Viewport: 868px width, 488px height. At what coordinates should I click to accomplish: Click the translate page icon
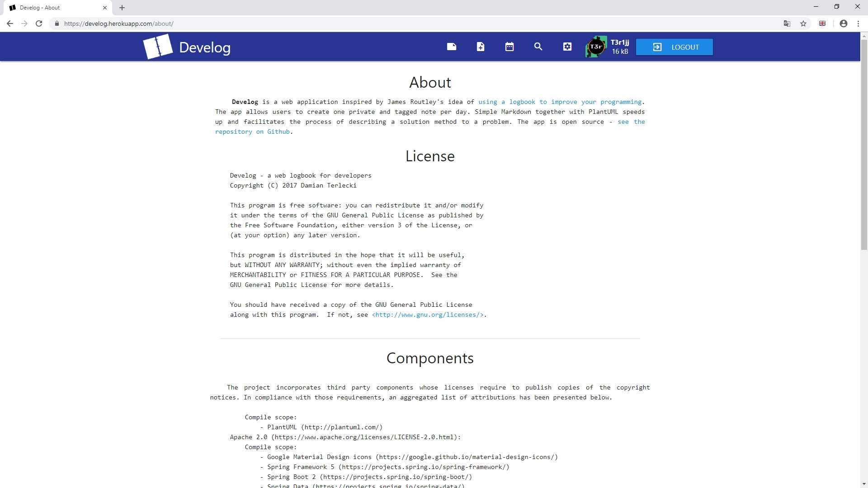pyautogui.click(x=787, y=23)
